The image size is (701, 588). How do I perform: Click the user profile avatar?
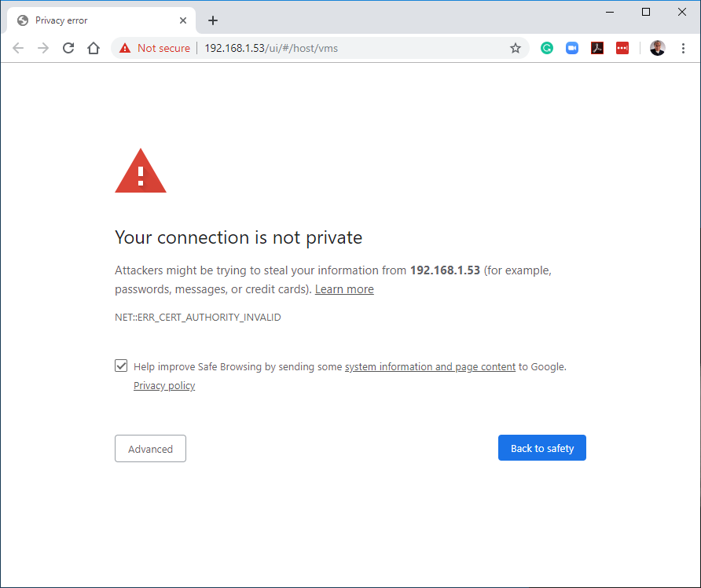(657, 48)
